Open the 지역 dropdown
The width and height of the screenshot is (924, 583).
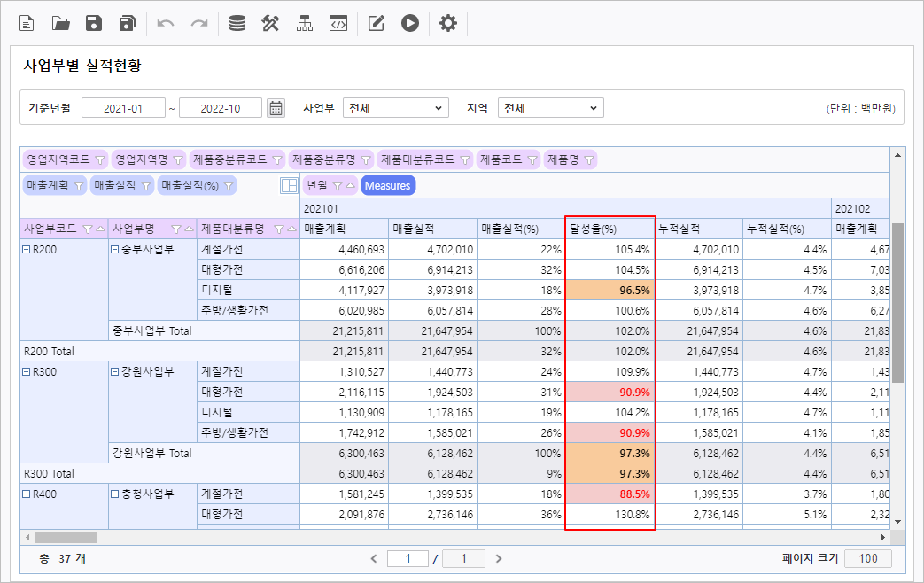(550, 108)
